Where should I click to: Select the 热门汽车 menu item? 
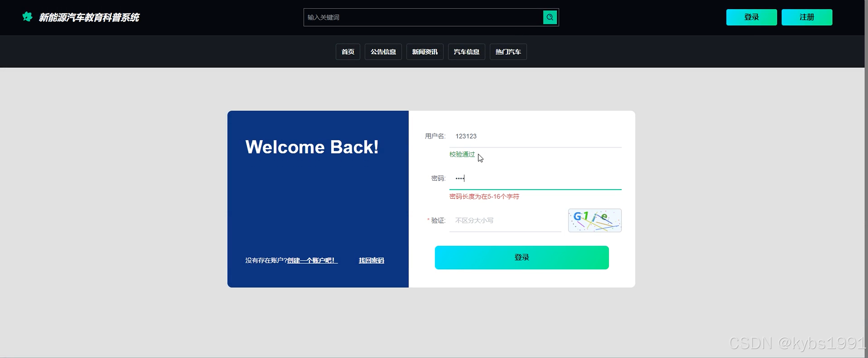[508, 52]
